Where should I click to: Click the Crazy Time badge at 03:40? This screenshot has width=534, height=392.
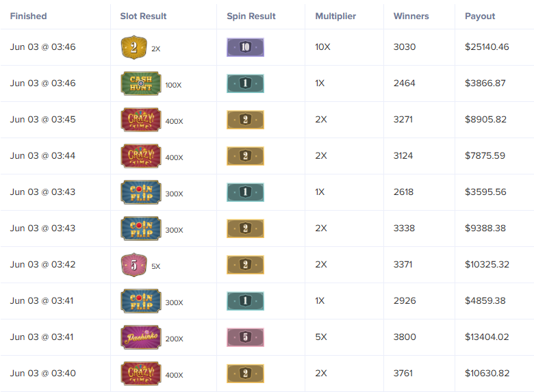point(140,374)
